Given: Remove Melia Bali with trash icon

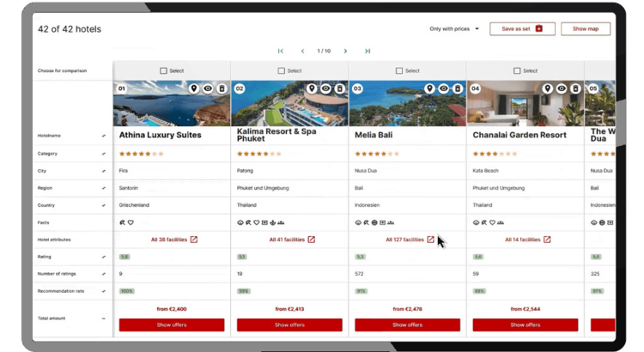Looking at the screenshot, I should coord(458,88).
